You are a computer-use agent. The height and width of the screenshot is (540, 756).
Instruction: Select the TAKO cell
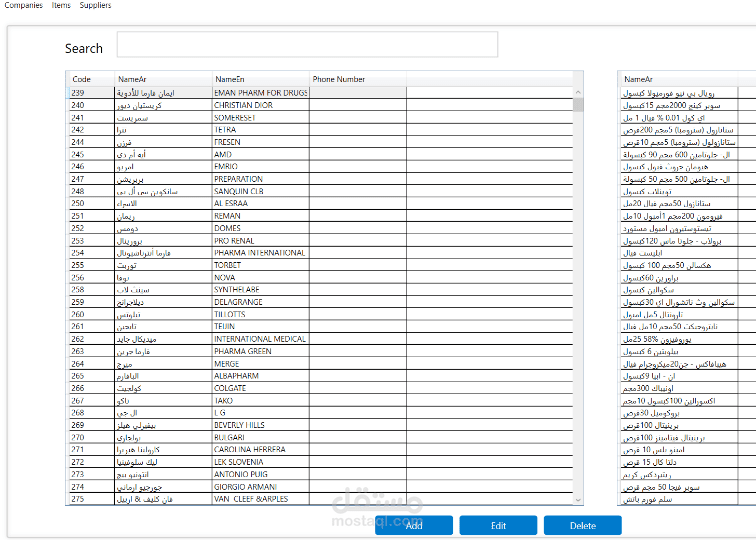click(261, 401)
